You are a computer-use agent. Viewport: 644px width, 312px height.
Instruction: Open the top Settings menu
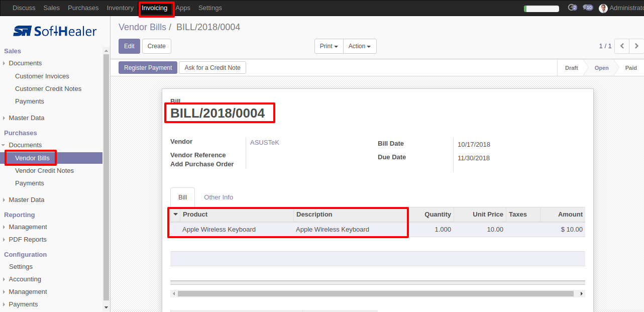210,8
